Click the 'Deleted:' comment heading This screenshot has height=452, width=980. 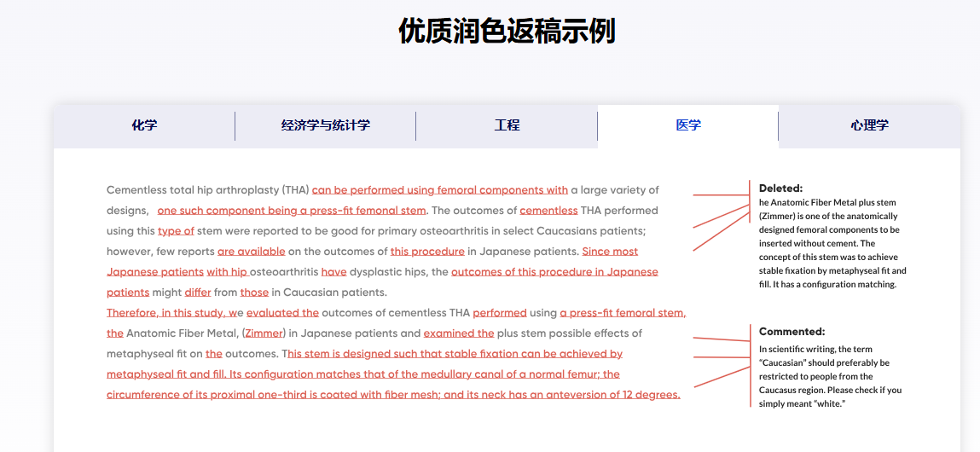(780, 188)
